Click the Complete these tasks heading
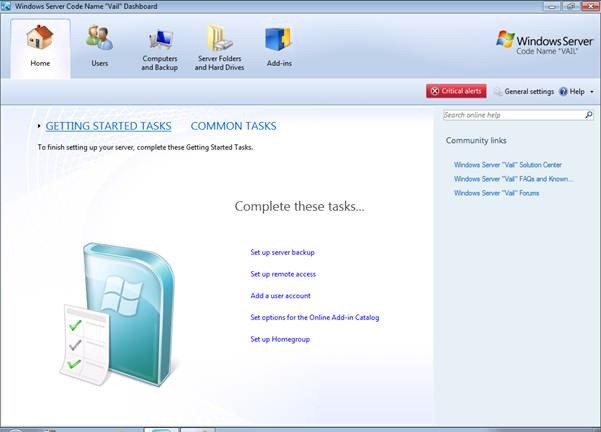This screenshot has height=432, width=601. 299,207
